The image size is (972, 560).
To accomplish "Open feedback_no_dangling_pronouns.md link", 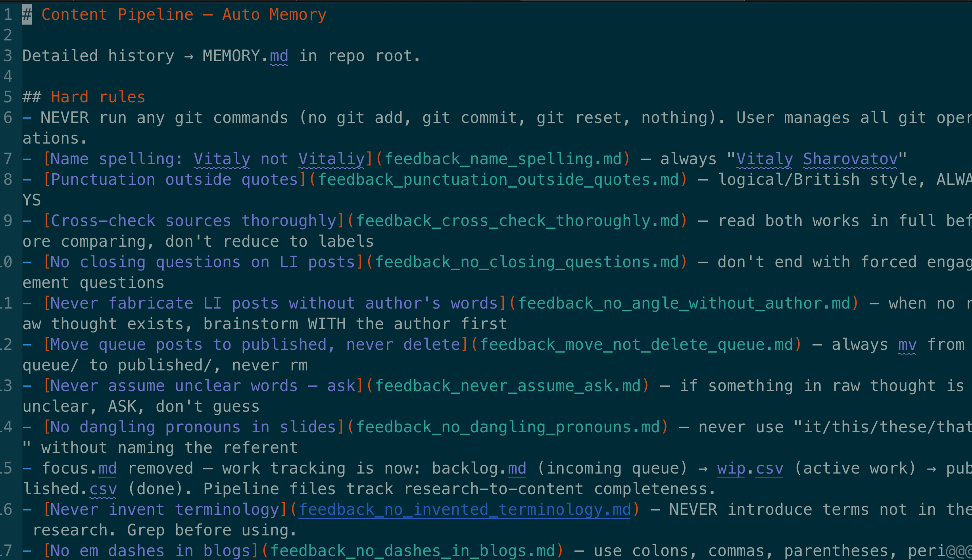I will (508, 427).
